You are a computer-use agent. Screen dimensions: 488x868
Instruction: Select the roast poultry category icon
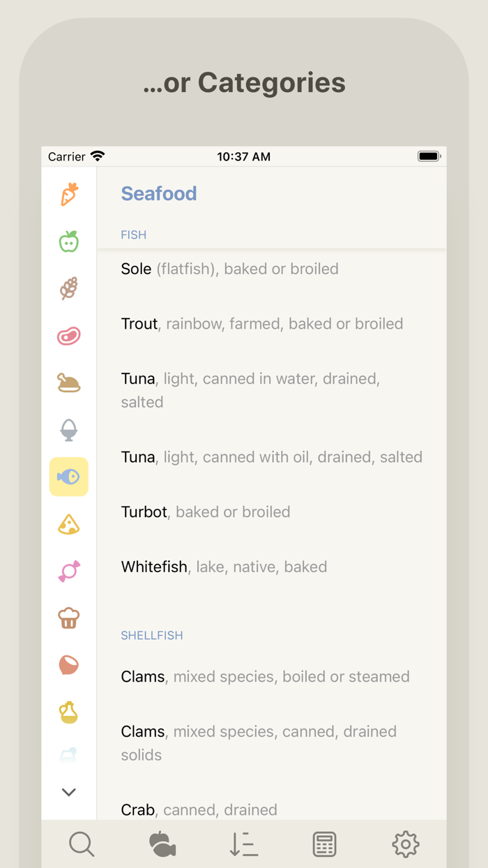tap(69, 382)
